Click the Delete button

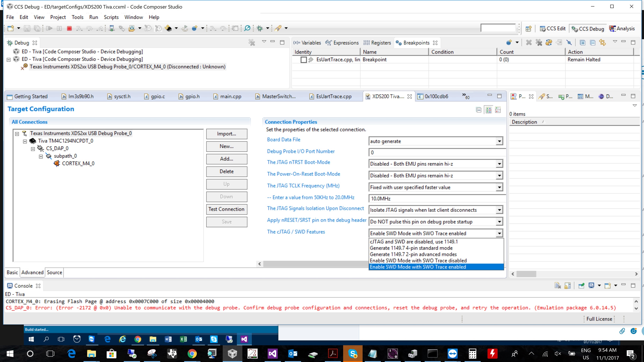227,172
